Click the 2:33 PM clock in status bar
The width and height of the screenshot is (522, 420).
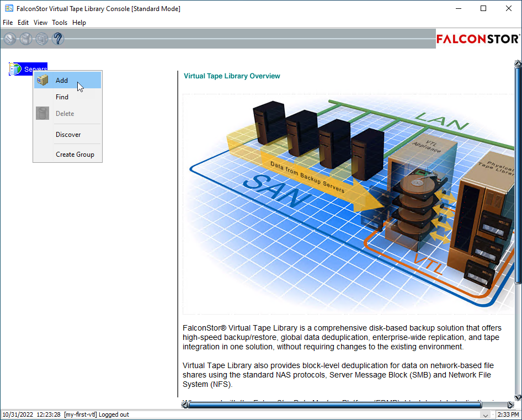coord(508,414)
